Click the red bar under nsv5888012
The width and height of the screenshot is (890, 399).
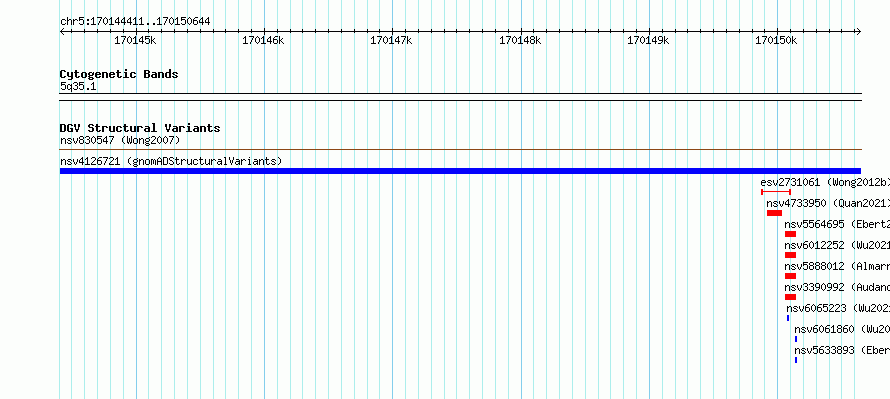(790, 276)
